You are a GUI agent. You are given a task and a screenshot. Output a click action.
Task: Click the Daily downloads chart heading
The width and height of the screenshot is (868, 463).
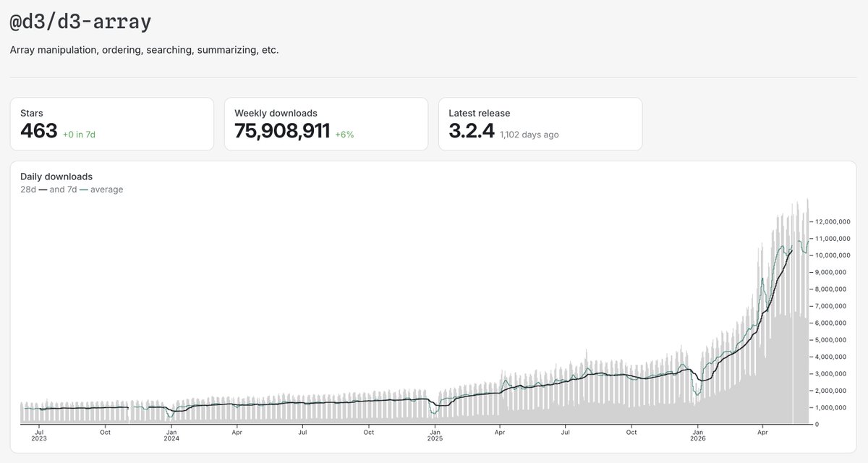point(56,177)
